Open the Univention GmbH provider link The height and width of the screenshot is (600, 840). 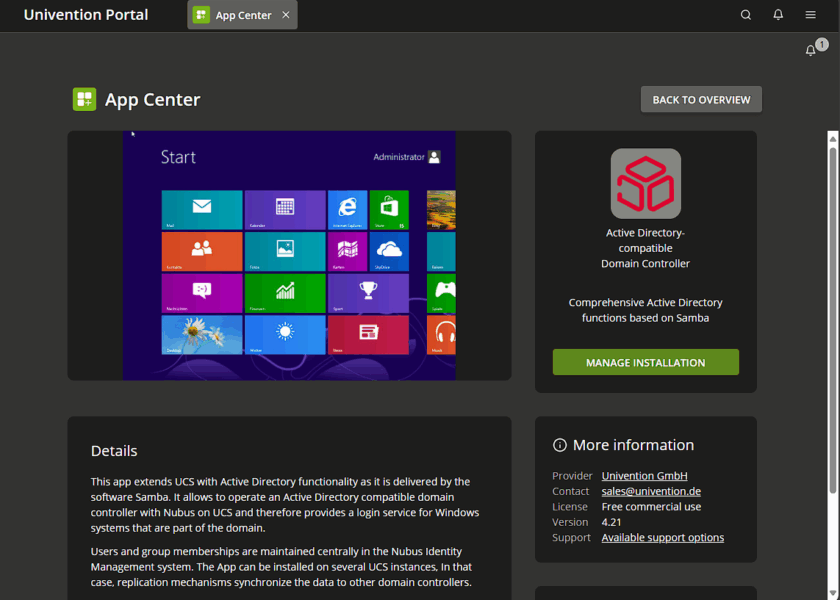coord(644,476)
